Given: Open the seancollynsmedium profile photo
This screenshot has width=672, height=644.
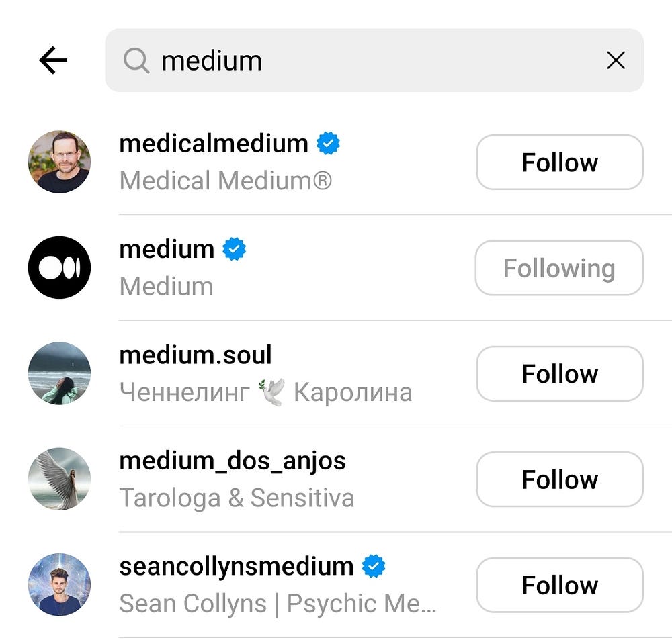Looking at the screenshot, I should click(x=60, y=584).
